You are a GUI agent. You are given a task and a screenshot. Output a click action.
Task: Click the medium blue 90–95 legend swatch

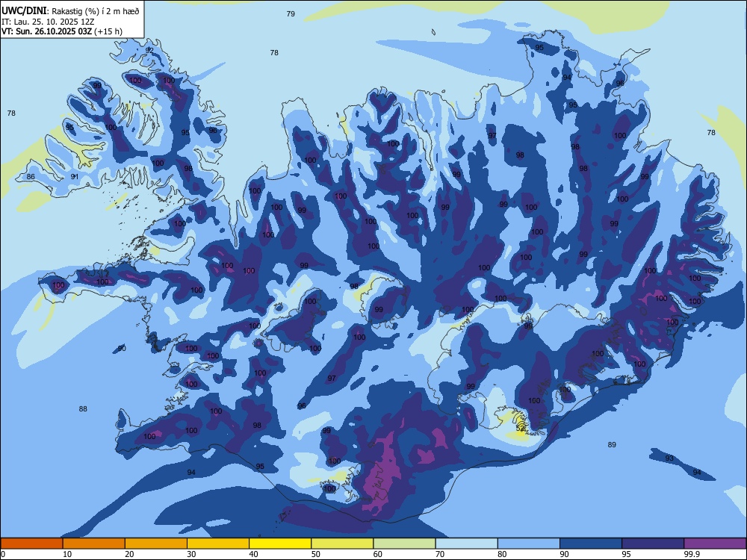tap(591, 544)
